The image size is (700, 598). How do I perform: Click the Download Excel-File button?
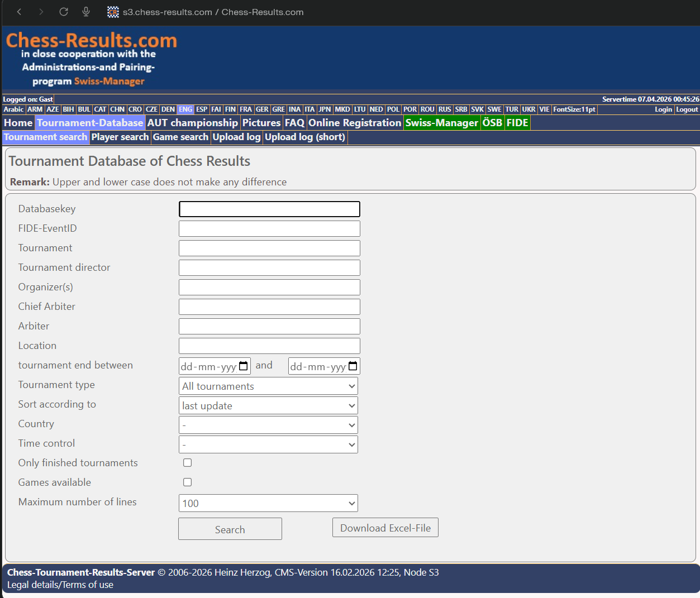coord(385,527)
